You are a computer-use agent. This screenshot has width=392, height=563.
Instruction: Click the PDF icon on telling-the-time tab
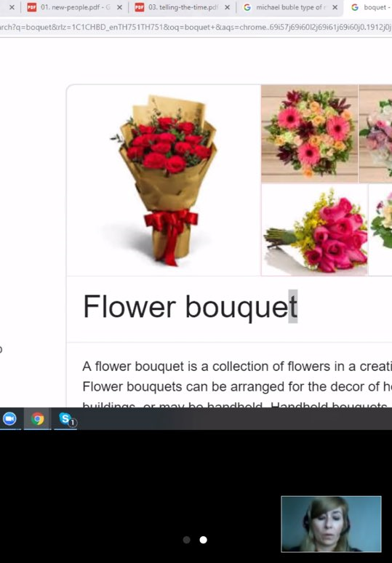(x=140, y=7)
